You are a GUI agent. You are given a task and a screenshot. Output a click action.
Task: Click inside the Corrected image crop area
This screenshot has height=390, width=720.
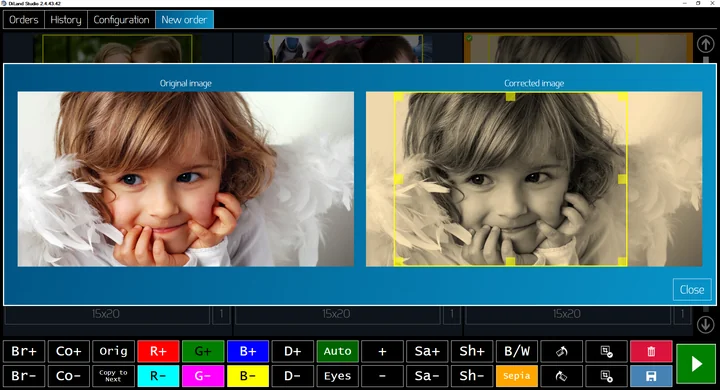510,179
